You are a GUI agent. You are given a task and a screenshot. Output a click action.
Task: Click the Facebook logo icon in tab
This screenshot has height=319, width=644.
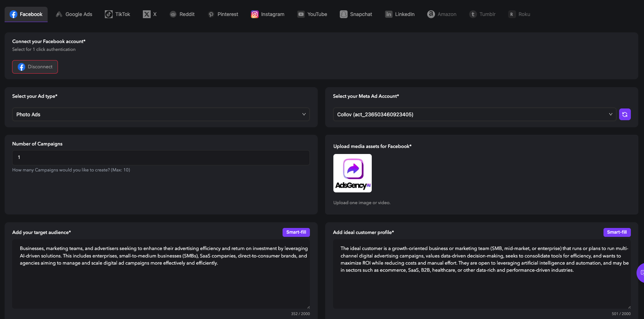pyautogui.click(x=14, y=14)
